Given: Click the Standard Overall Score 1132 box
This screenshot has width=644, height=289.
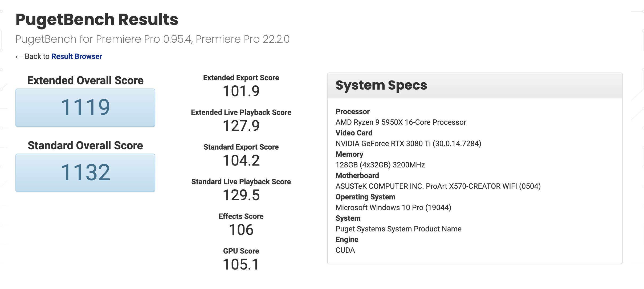Looking at the screenshot, I should point(85,173).
